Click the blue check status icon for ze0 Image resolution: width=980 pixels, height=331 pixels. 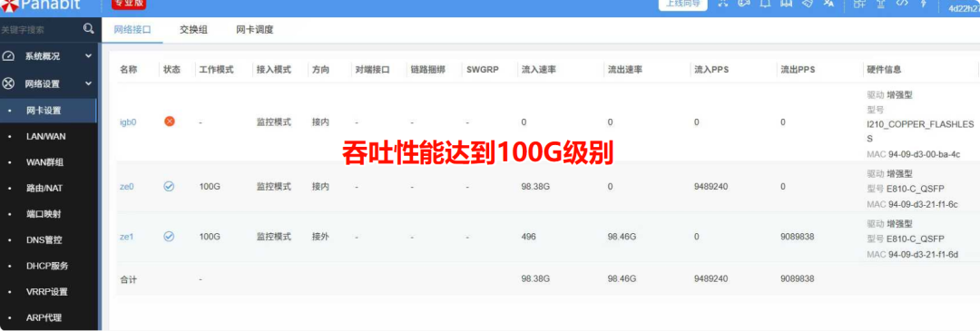(x=169, y=186)
